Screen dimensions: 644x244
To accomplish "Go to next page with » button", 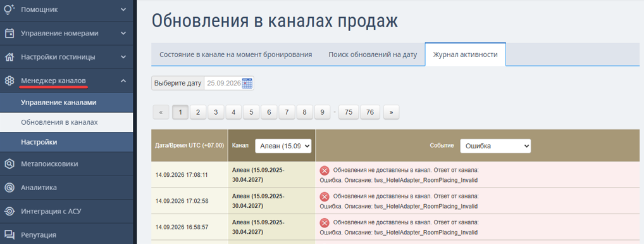I will (392, 112).
